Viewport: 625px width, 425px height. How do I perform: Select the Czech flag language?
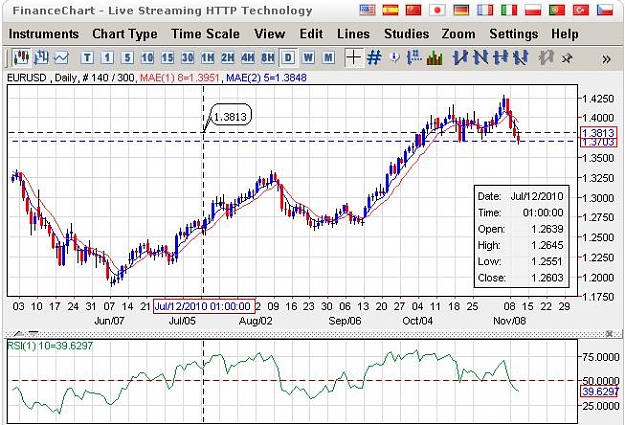click(605, 10)
